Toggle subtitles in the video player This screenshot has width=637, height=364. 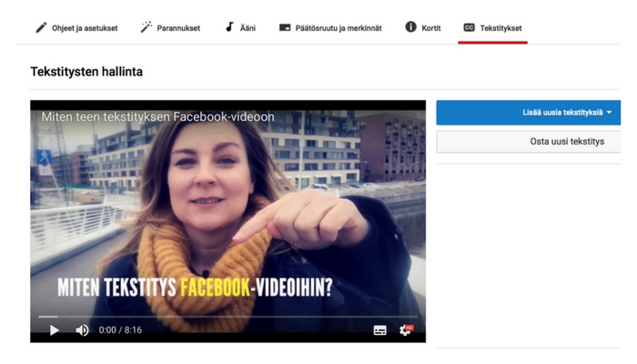click(x=379, y=329)
